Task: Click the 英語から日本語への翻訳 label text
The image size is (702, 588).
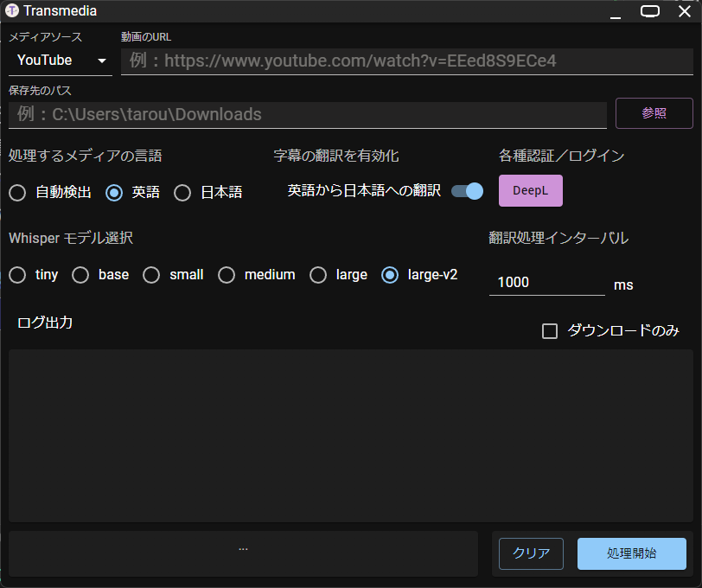Action: point(364,191)
